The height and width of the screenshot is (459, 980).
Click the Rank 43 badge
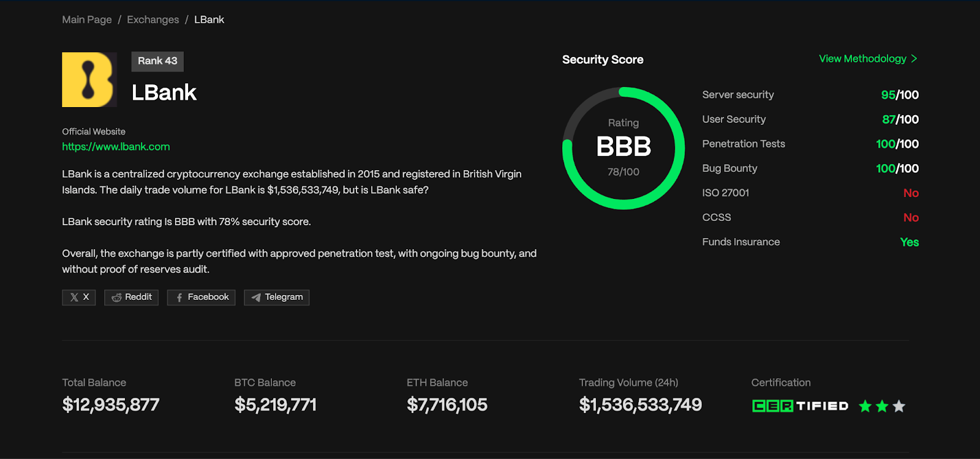[x=157, y=61]
